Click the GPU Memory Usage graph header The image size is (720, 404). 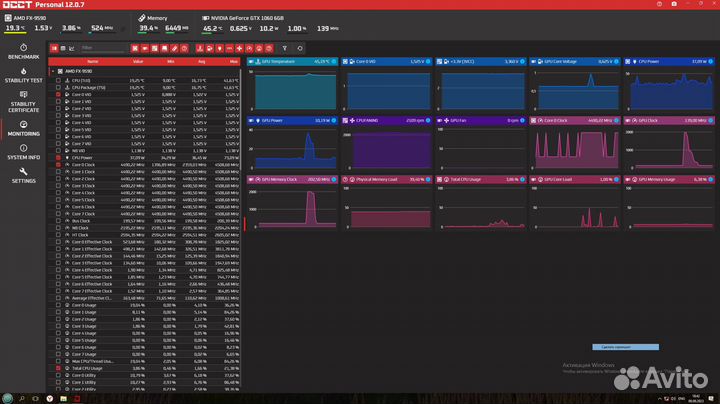click(x=669, y=180)
